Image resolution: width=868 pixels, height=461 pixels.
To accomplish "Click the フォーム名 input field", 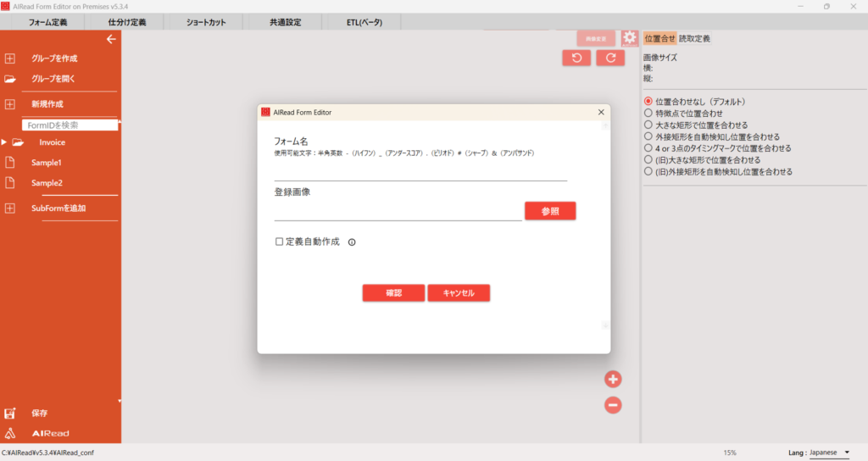I will (420, 172).
